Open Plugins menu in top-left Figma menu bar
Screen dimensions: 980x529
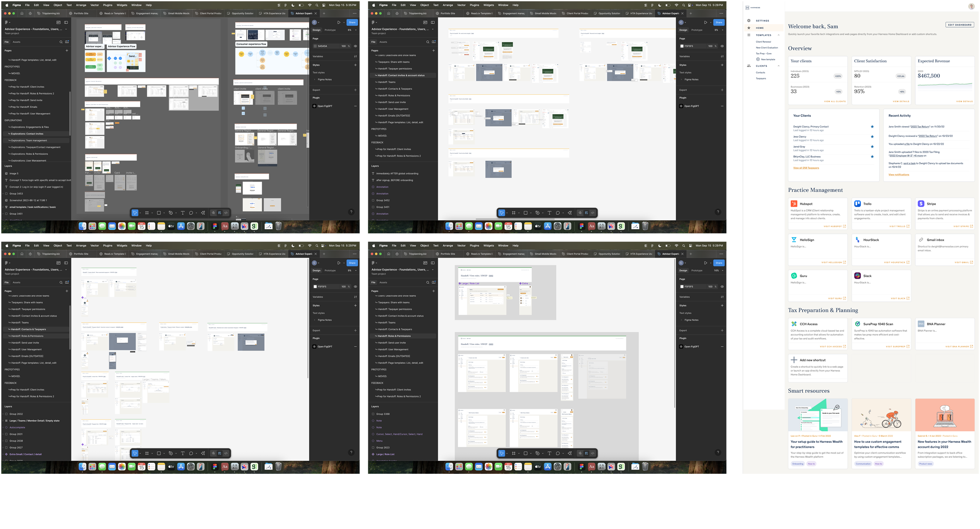pyautogui.click(x=108, y=5)
